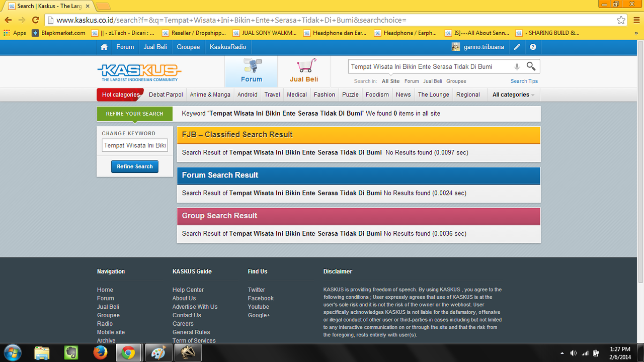Open the Blapkmarket.com bookmark
Image resolution: width=644 pixels, height=362 pixels.
(x=59, y=33)
